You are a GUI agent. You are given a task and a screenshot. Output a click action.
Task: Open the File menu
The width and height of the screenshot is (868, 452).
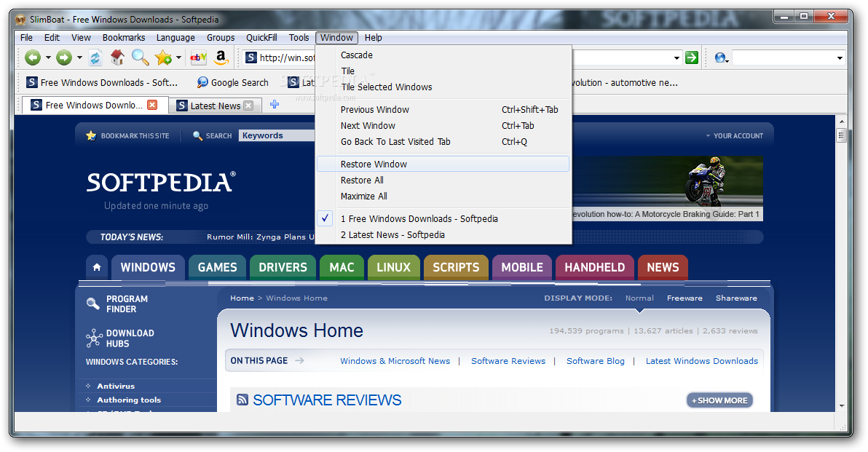coord(26,38)
